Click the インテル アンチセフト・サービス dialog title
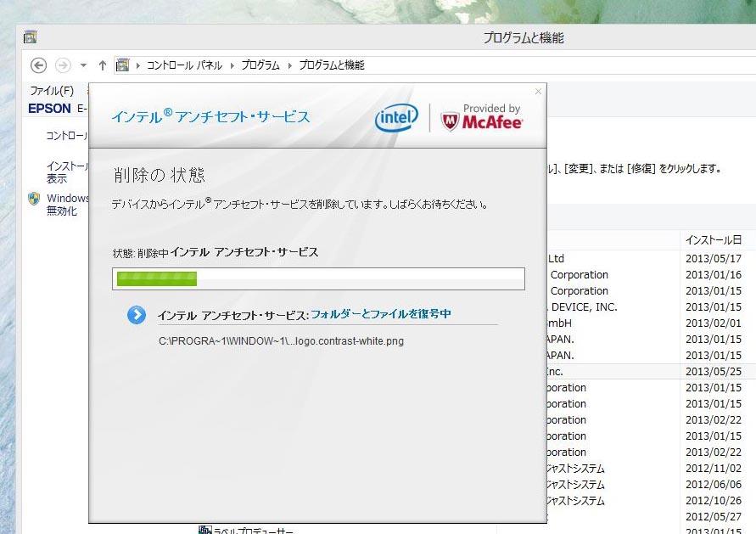The width and height of the screenshot is (756, 534). (x=210, y=116)
